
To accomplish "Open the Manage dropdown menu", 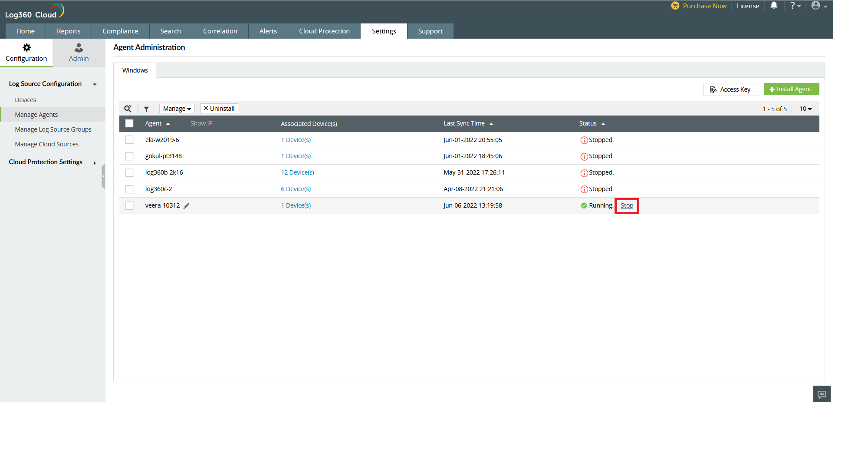I will [x=177, y=109].
